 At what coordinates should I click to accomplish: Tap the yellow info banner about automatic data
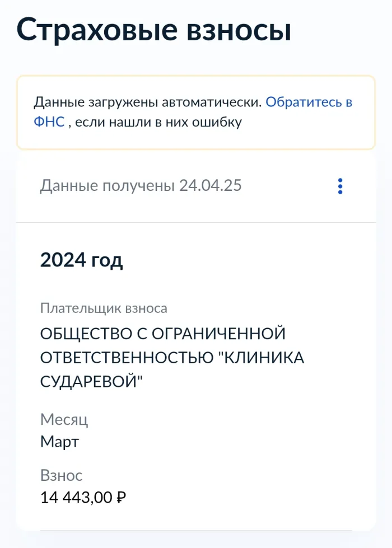point(196,111)
